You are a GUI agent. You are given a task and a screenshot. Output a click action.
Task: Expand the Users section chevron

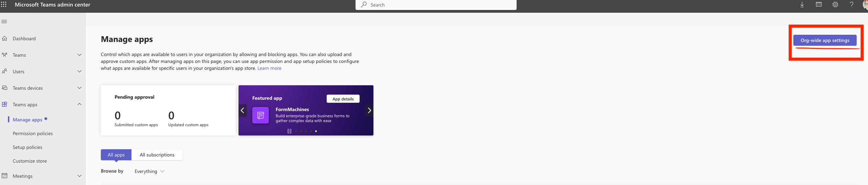(x=80, y=72)
